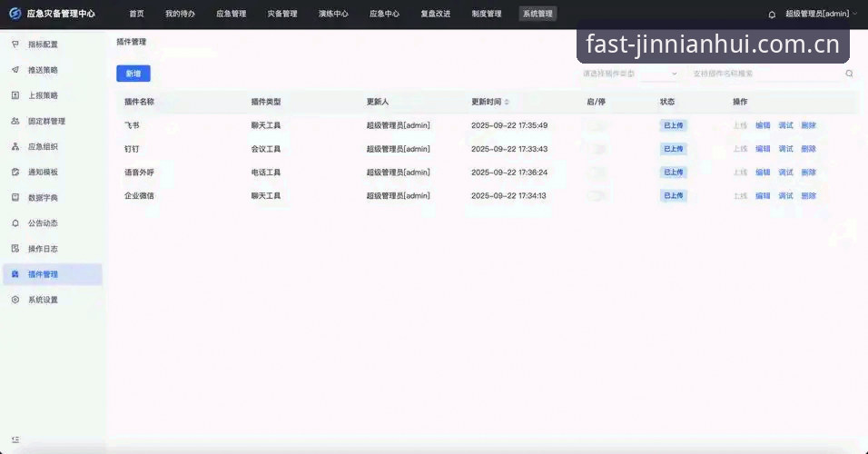Screen dimensions: 868x454
Task: Click the 指标配置 sidebar icon
Action: coord(15,44)
